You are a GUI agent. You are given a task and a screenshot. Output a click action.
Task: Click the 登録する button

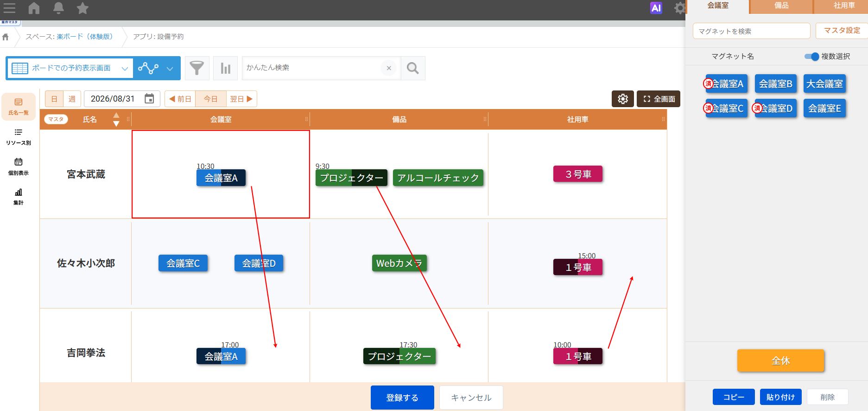(x=402, y=398)
